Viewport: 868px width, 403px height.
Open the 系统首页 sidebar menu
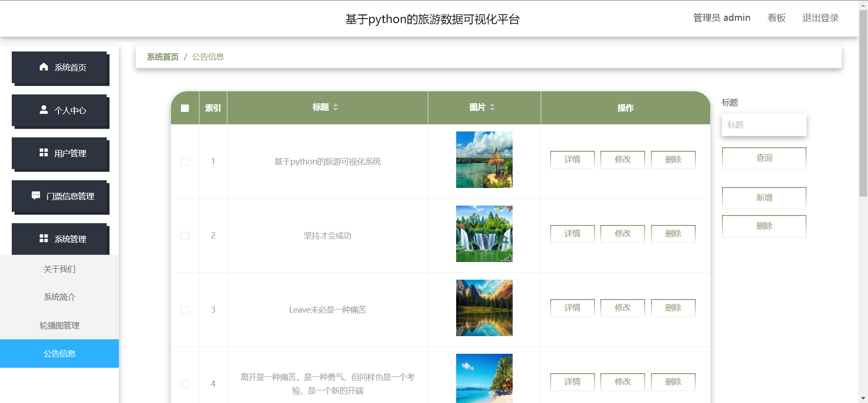(x=59, y=67)
